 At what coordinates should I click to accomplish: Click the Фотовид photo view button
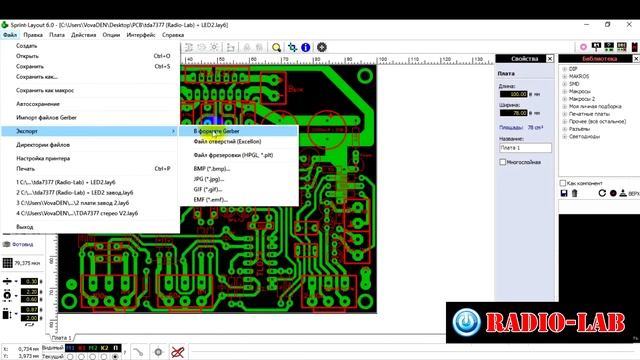(x=18, y=244)
